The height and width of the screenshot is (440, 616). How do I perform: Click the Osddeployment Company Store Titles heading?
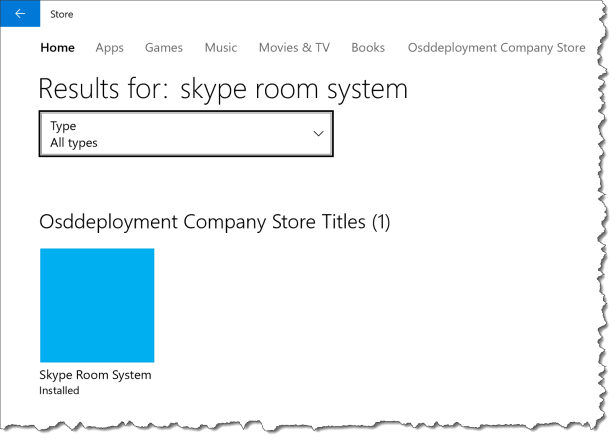click(214, 222)
